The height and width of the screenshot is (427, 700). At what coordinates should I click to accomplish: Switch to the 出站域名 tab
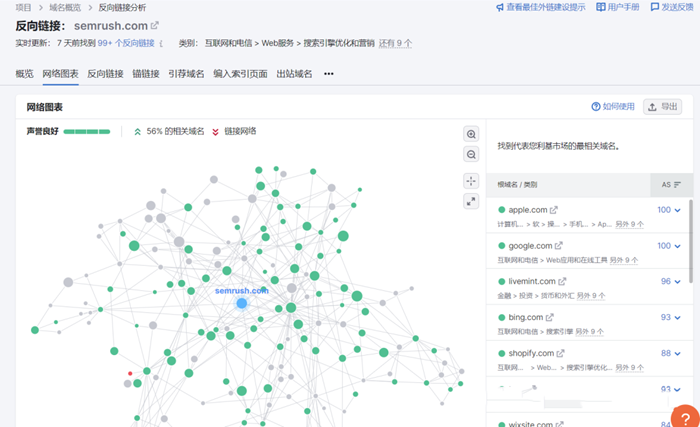click(294, 74)
